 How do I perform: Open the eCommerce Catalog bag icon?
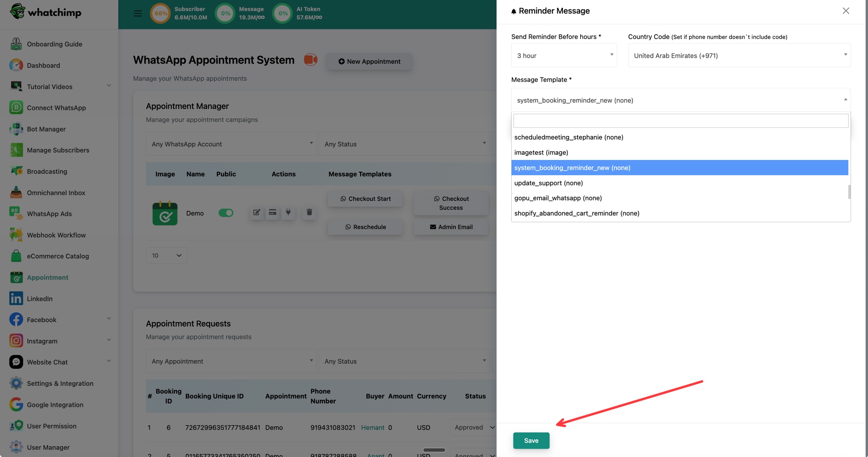[x=16, y=256]
